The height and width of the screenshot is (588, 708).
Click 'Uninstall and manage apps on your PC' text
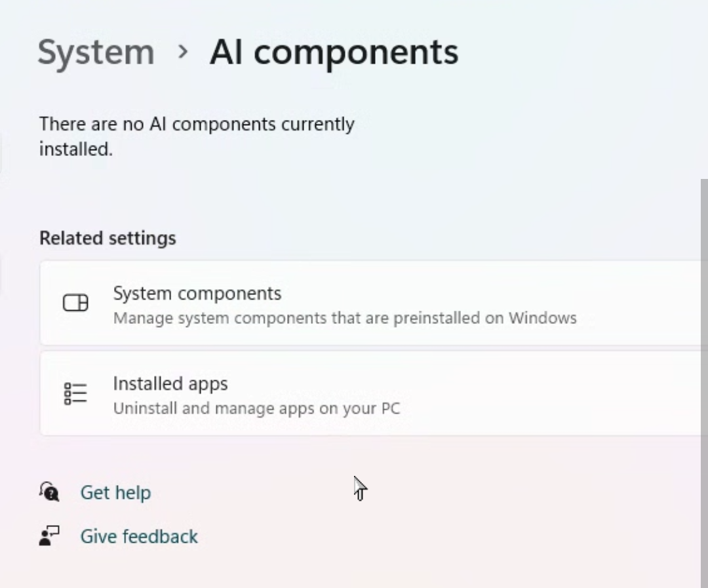pyautogui.click(x=256, y=408)
